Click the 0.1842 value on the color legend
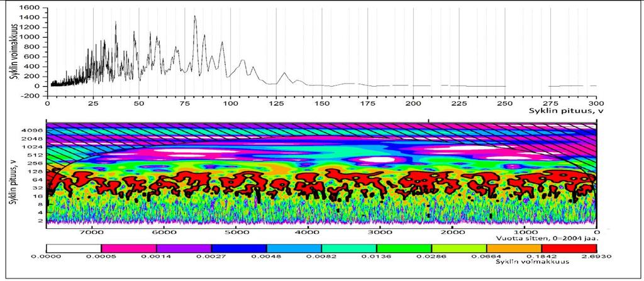 pos(541,256)
